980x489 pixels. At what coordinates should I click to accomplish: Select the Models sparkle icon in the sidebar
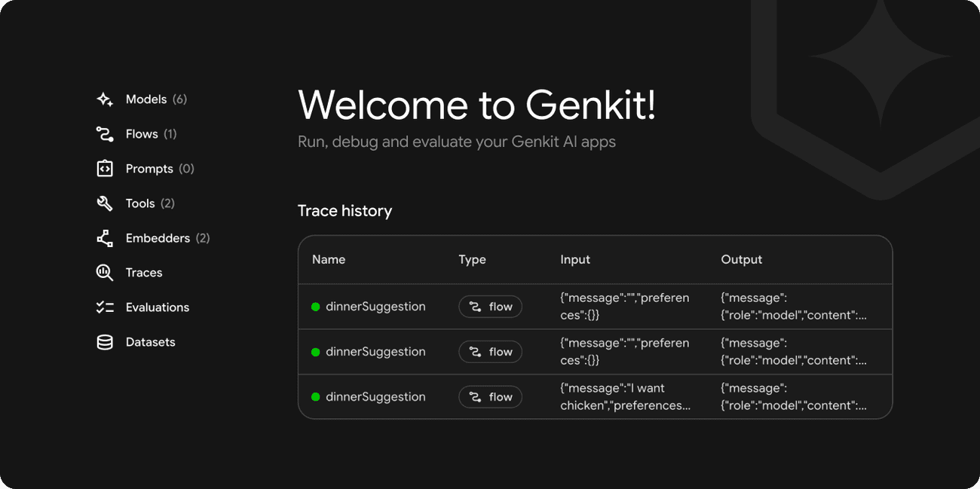(x=103, y=99)
